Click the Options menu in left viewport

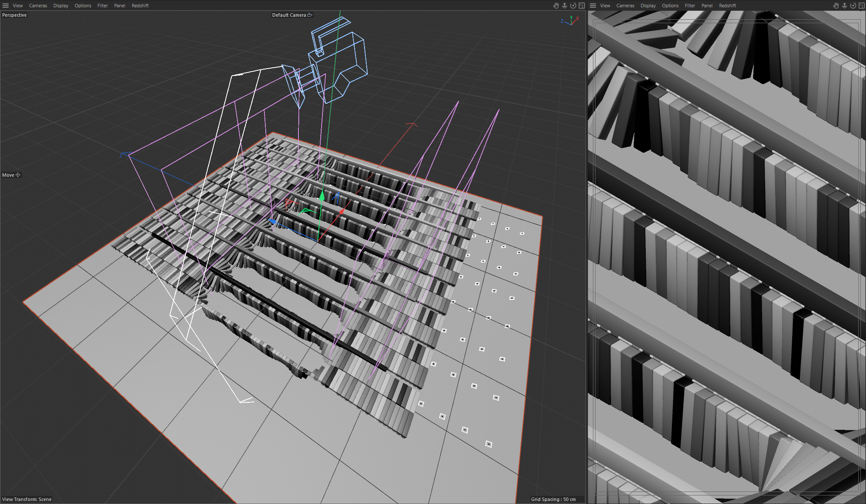pyautogui.click(x=83, y=6)
